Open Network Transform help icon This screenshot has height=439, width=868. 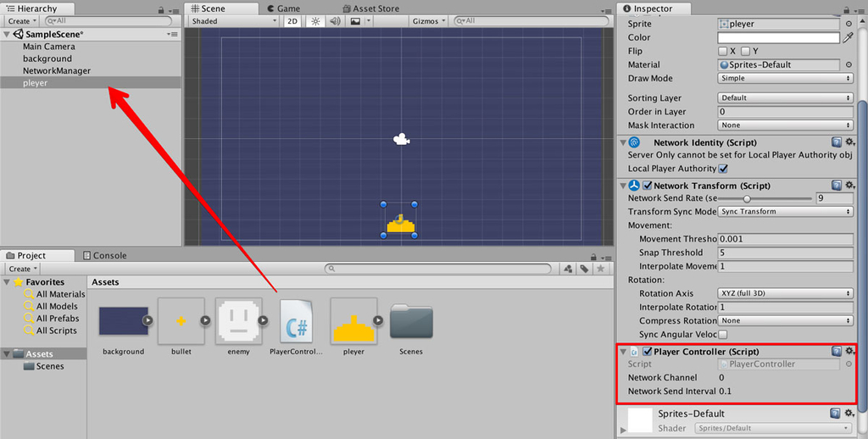pyautogui.click(x=837, y=186)
